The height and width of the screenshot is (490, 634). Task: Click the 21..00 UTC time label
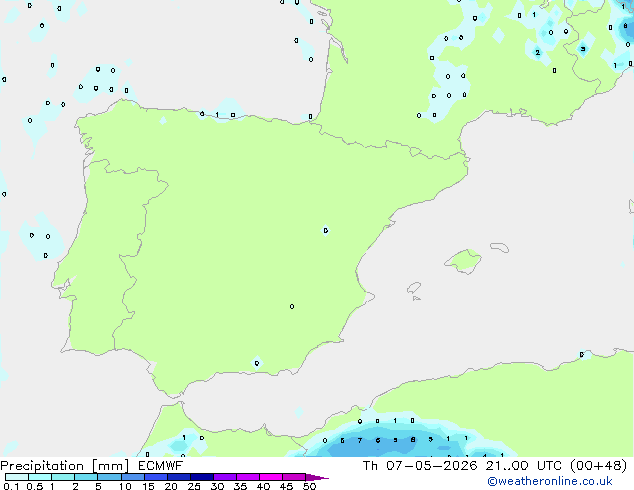(x=524, y=466)
